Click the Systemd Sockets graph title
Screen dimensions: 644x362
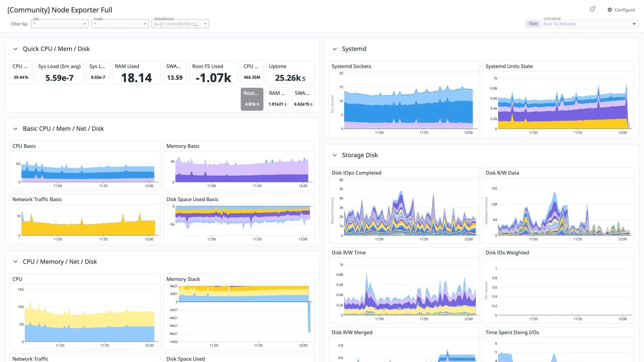(351, 66)
